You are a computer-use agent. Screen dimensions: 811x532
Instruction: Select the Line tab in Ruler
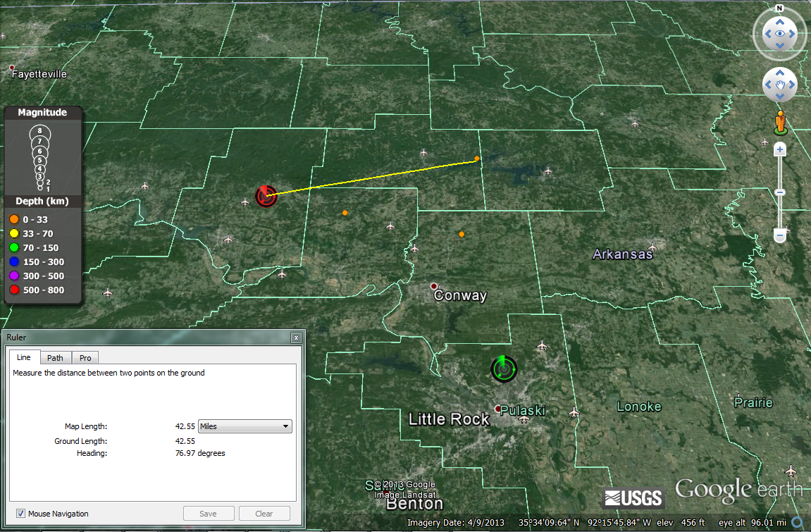(24, 358)
